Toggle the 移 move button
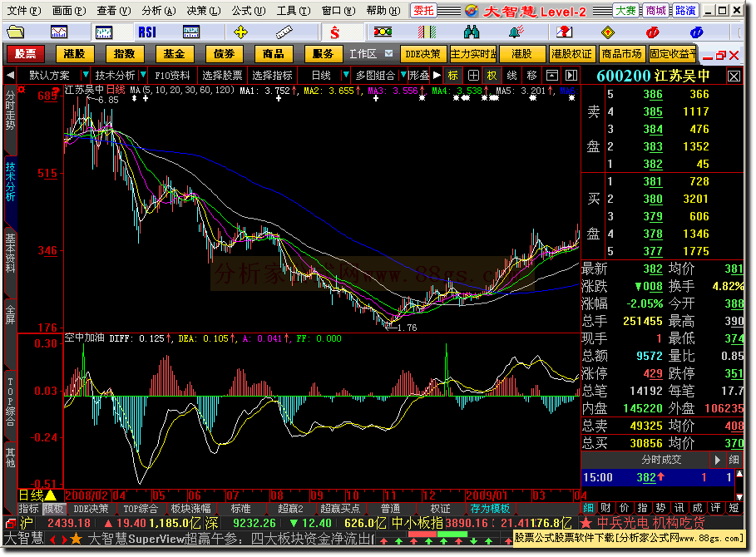 [x=531, y=75]
